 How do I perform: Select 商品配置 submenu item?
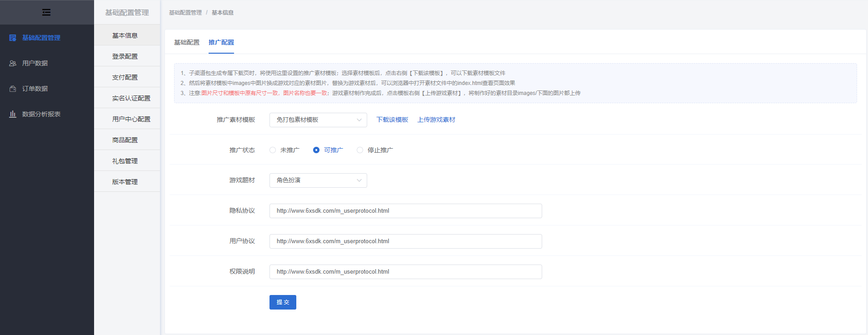[x=127, y=140]
